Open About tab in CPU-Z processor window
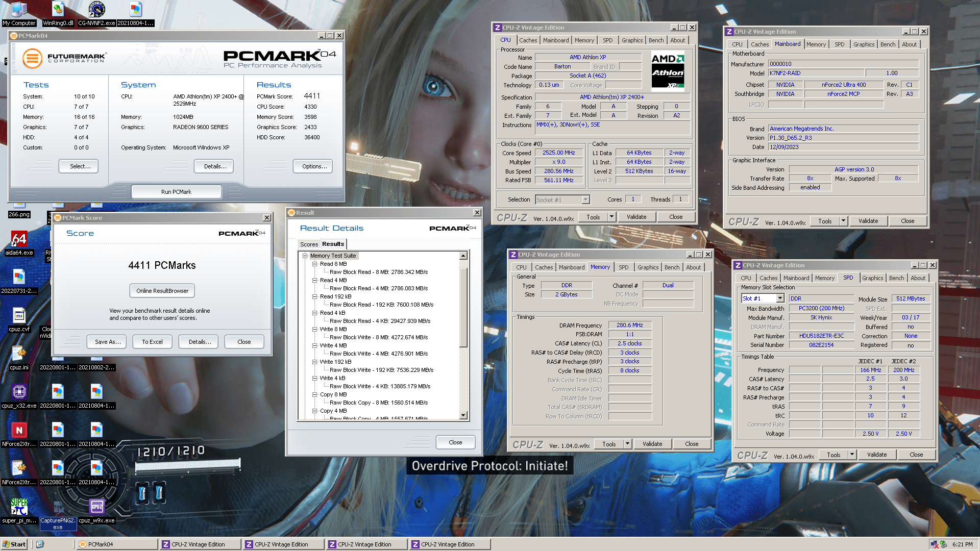980x551 pixels. [x=677, y=40]
